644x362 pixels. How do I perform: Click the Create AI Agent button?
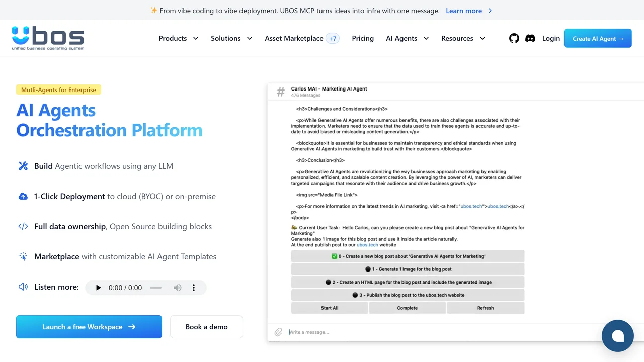tap(598, 38)
